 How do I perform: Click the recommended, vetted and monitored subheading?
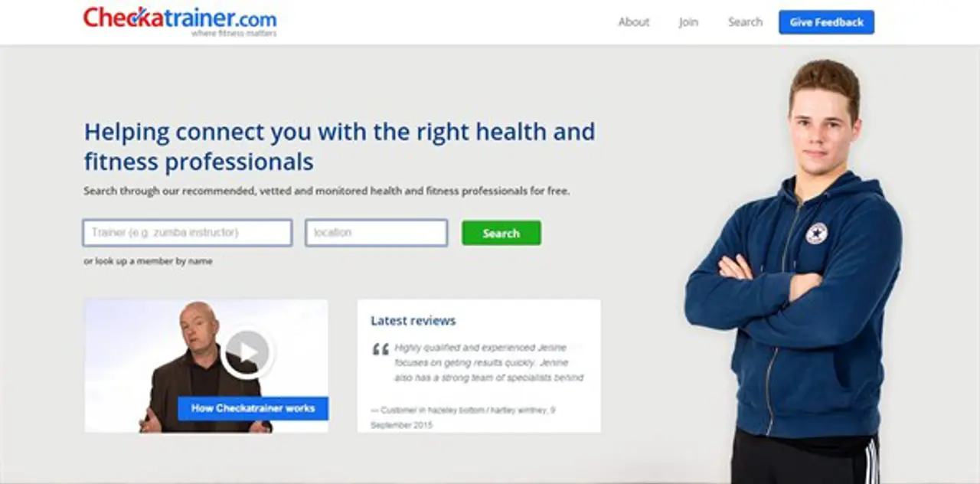[327, 191]
